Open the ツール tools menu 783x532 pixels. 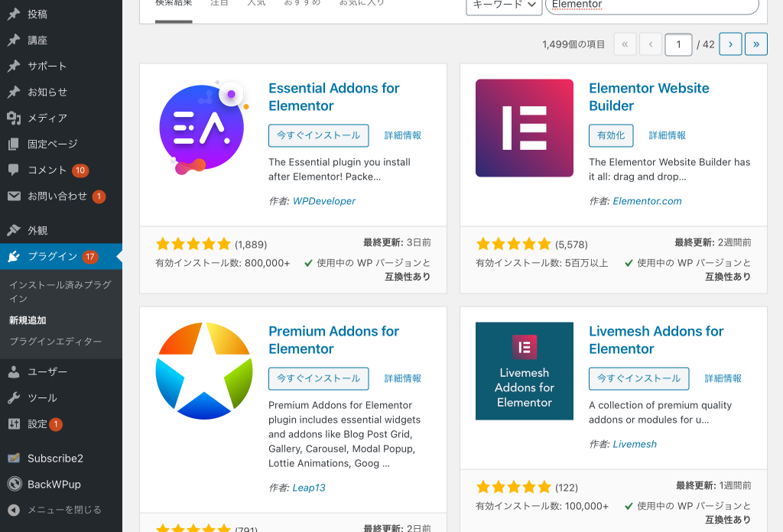coord(42,397)
